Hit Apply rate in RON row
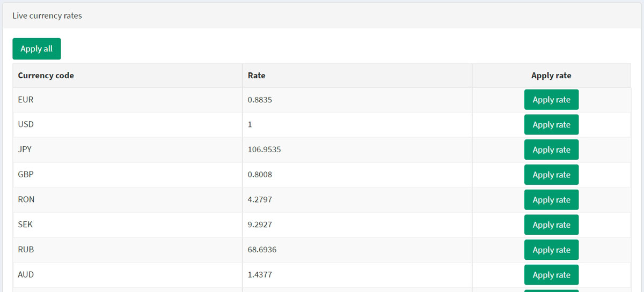Viewport: 644px width, 292px height. pyautogui.click(x=551, y=200)
